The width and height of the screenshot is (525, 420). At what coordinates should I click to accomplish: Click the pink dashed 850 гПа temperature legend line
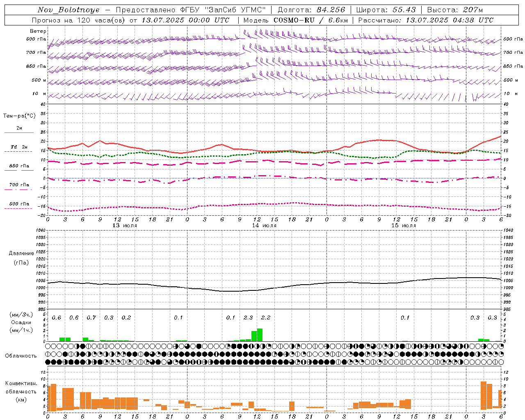19,170
